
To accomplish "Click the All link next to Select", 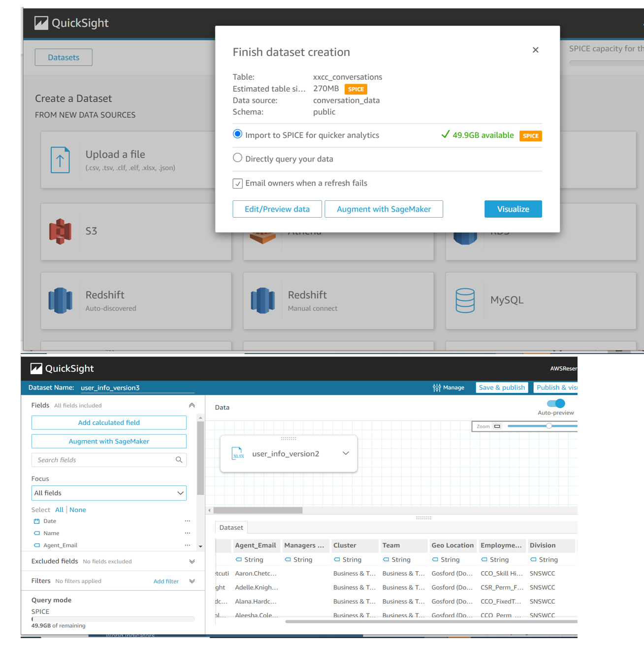I will [59, 510].
